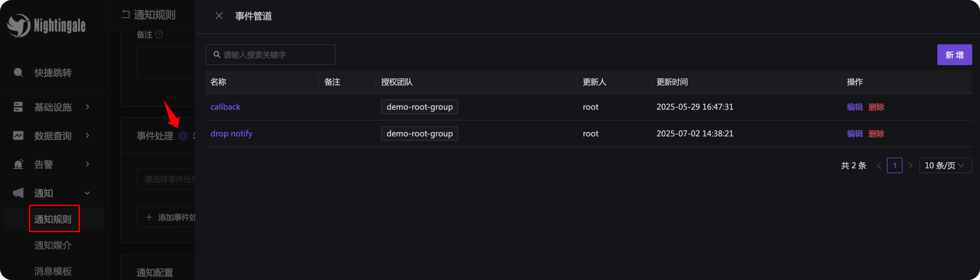Collapse the 通知 menu chevron
The width and height of the screenshot is (980, 280).
pos(87,193)
